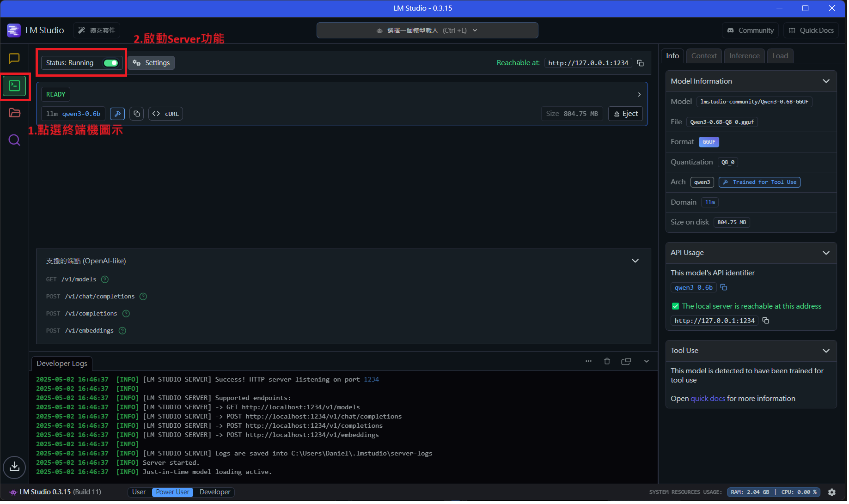The width and height of the screenshot is (849, 504).
Task: Switch to the Inference tab
Action: [744, 56]
